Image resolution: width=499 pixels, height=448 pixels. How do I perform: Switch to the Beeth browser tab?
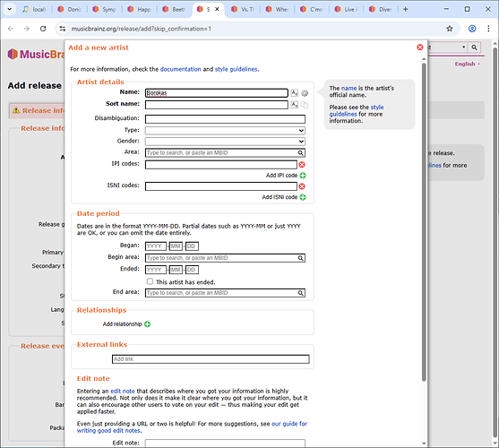tap(175, 10)
